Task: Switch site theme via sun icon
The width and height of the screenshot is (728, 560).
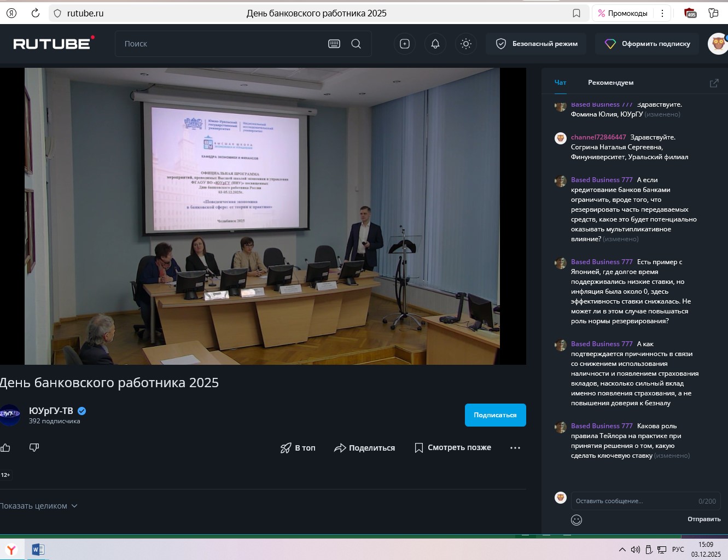Action: (x=466, y=44)
